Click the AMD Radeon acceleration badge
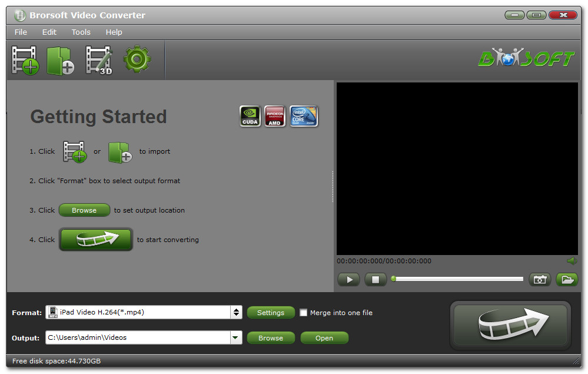 click(275, 116)
